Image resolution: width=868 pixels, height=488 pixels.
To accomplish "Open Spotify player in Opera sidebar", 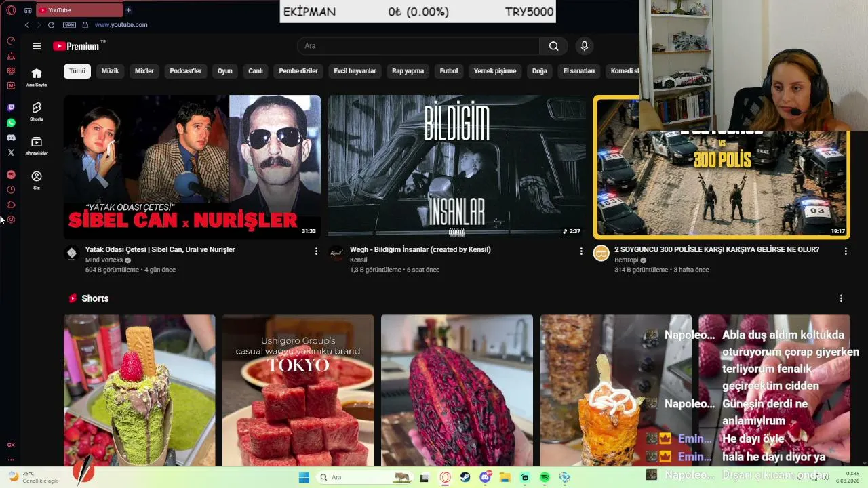I will [x=11, y=175].
